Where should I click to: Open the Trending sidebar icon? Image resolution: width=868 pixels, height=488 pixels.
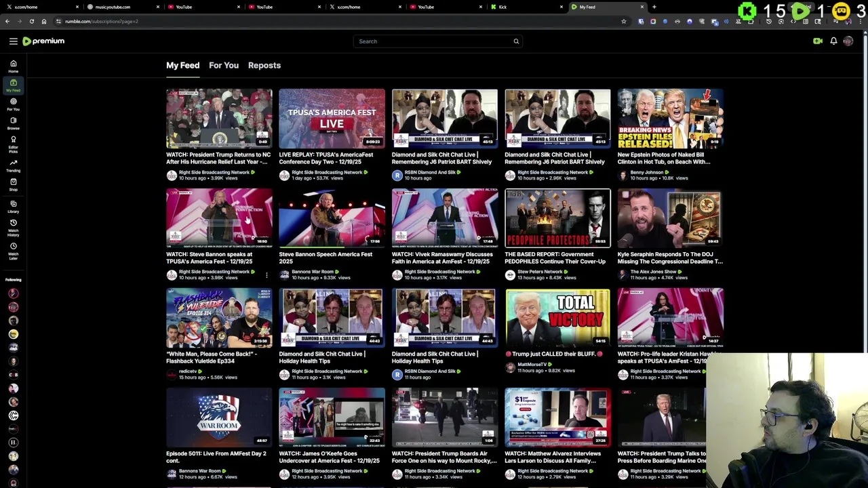(x=13, y=165)
